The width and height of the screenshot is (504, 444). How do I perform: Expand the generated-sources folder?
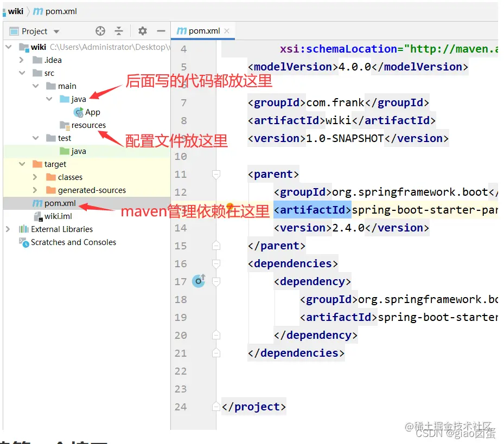(35, 190)
